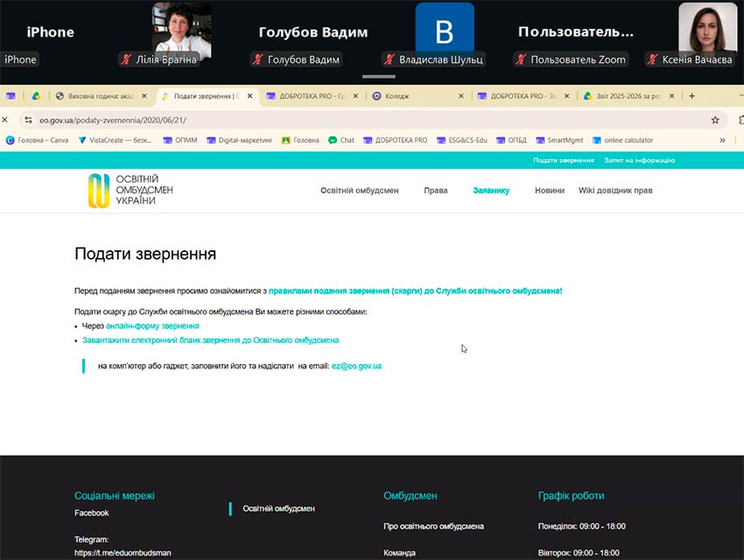Download the electronic appeal form link
The image size is (744, 560).
tap(210, 340)
